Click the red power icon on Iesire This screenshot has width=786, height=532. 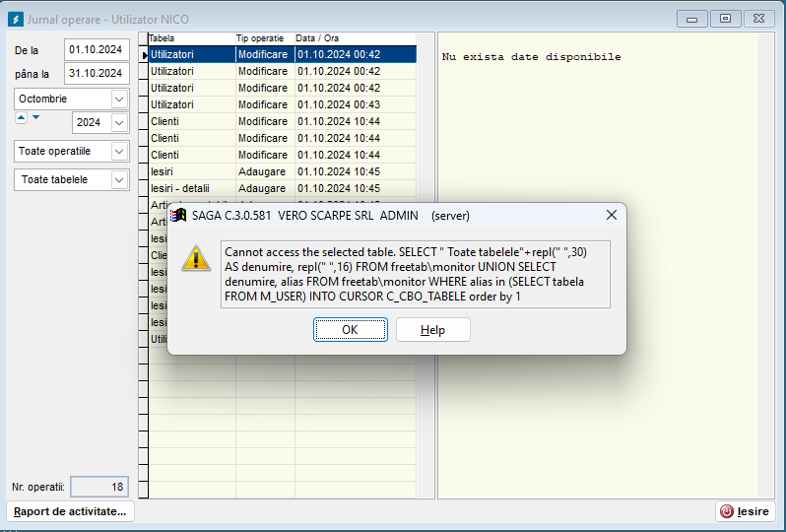tap(726, 511)
